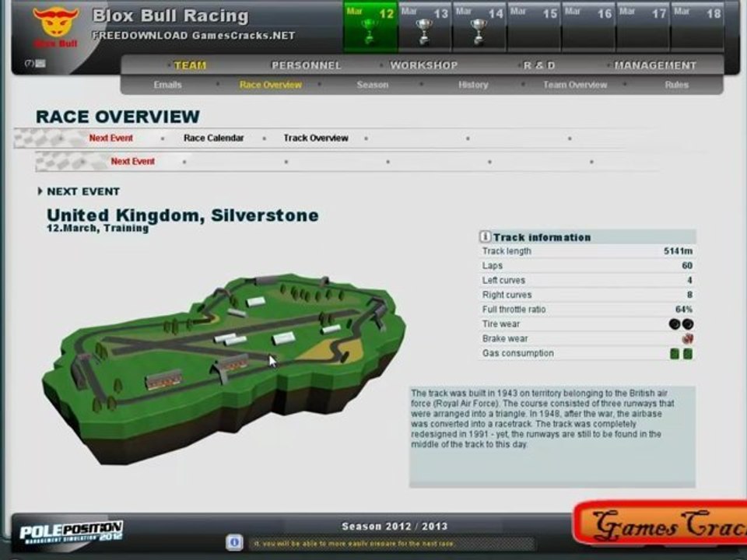Go to the History submenu
This screenshot has width=747, height=560.
(x=473, y=85)
